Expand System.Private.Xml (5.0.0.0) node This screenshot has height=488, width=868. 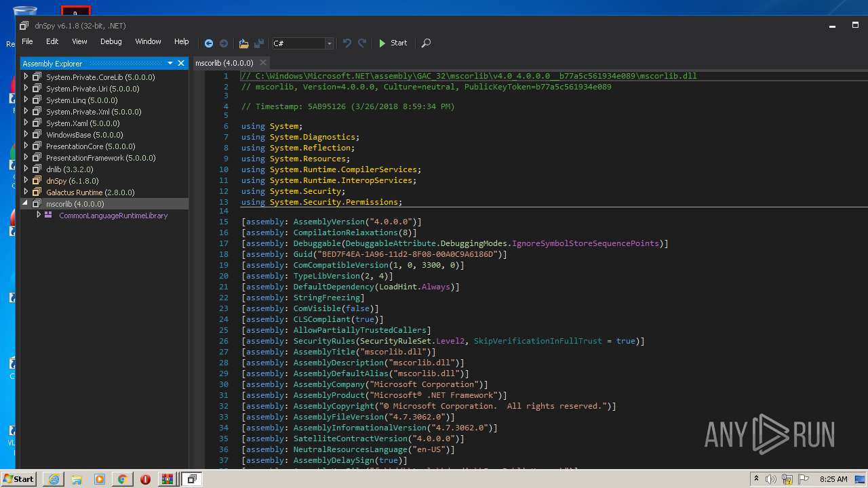click(26, 111)
